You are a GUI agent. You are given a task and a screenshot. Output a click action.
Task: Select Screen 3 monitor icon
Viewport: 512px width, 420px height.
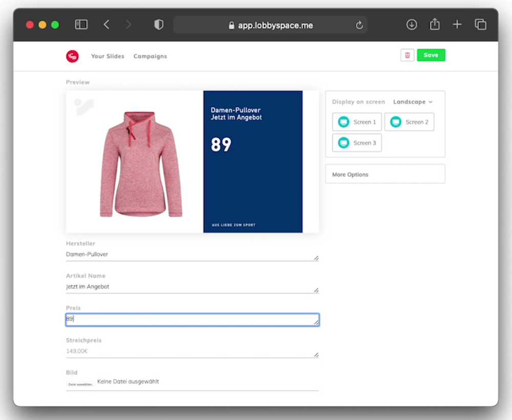pyautogui.click(x=345, y=143)
